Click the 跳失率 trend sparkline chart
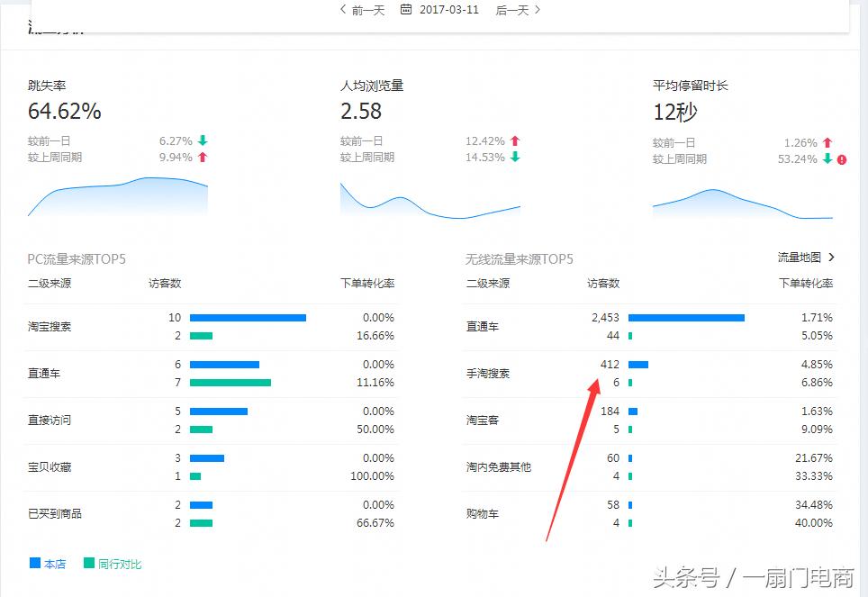This screenshot has height=597, width=868. click(117, 198)
